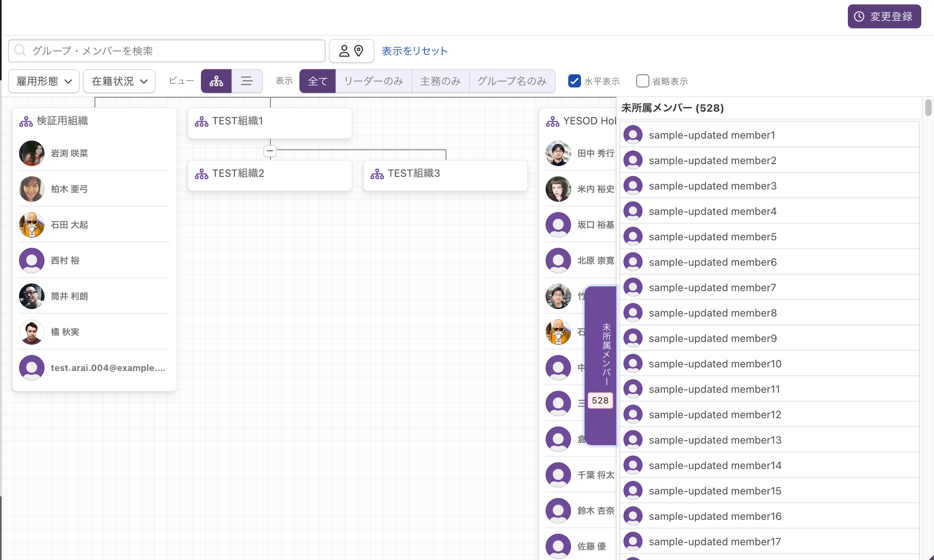The width and height of the screenshot is (934, 560).
Task: Select sample-updated member3 row
Action: click(769, 186)
